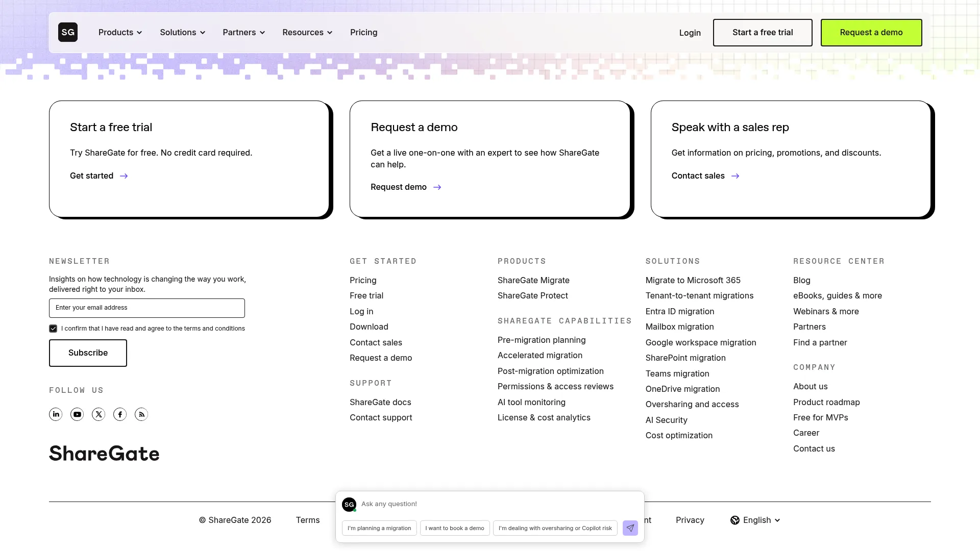Click the chat send arrow icon

click(630, 528)
